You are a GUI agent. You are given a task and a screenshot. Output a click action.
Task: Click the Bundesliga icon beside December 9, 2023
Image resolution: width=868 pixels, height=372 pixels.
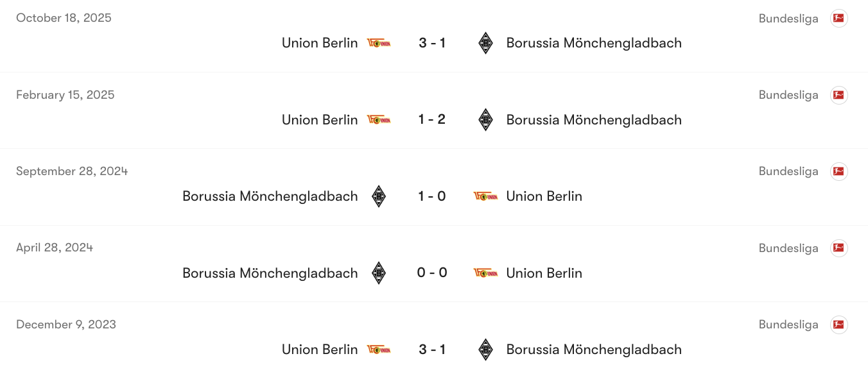point(839,324)
